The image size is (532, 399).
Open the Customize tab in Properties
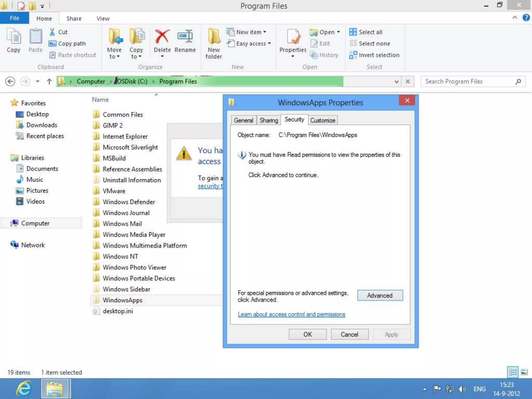click(323, 120)
